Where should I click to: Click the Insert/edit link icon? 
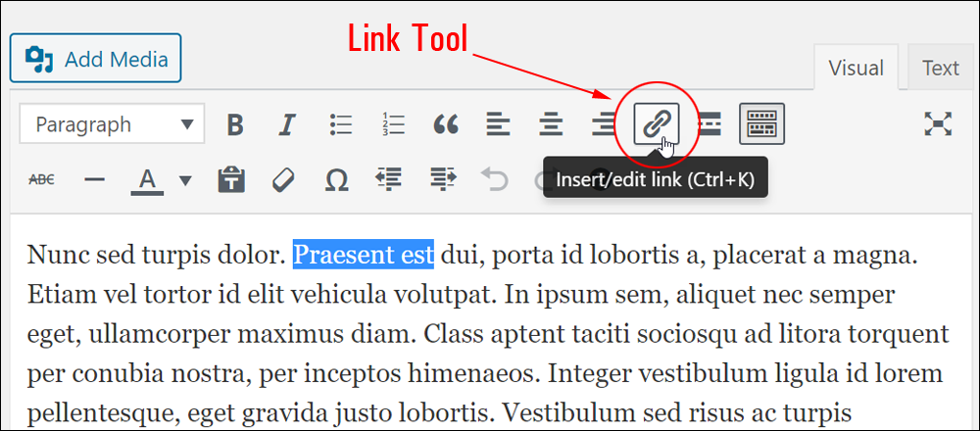[x=657, y=123]
